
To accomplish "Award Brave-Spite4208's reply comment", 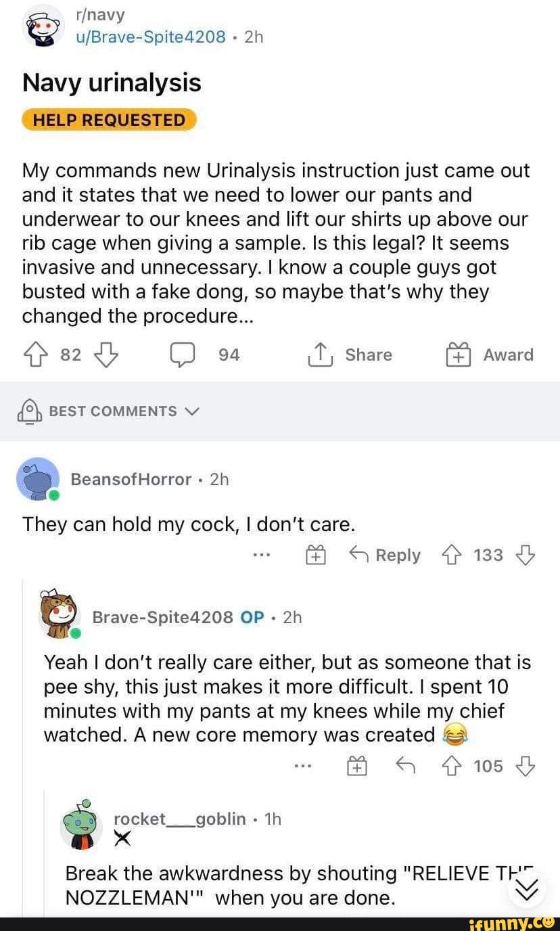I will pyautogui.click(x=356, y=766).
